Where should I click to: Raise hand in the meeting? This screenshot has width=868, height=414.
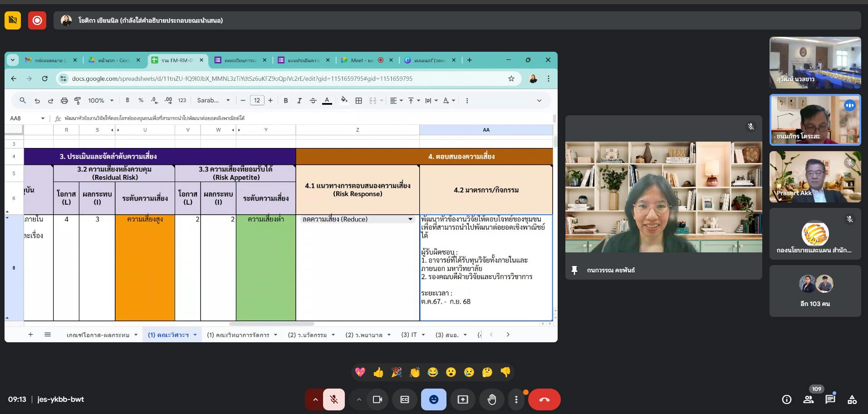[x=492, y=399]
